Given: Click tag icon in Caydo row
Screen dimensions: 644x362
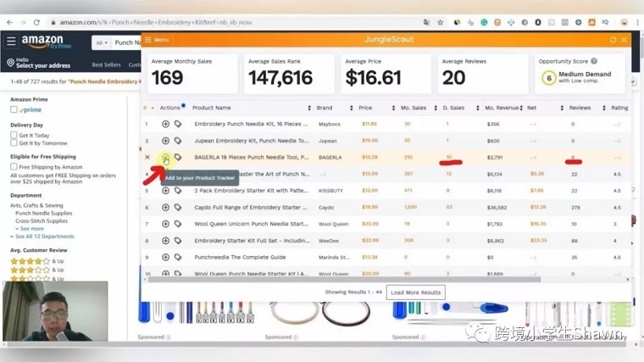Looking at the screenshot, I should pos(178,208).
